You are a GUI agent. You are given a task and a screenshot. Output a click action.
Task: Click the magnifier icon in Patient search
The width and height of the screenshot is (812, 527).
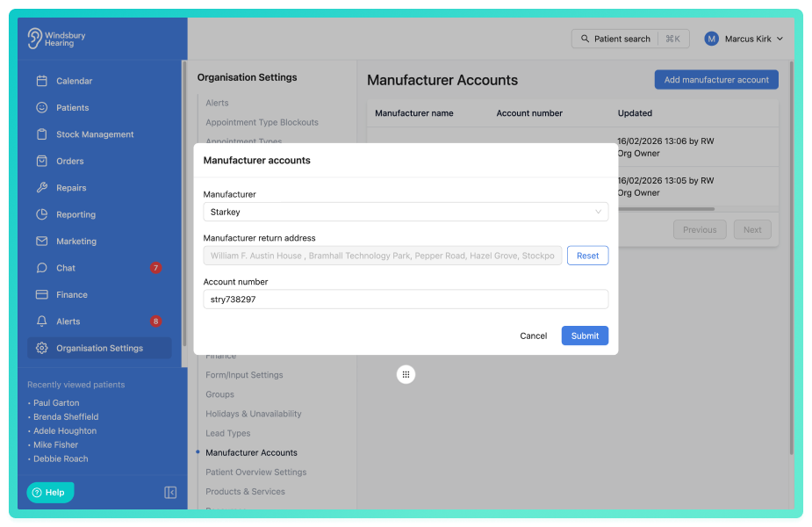click(x=585, y=39)
